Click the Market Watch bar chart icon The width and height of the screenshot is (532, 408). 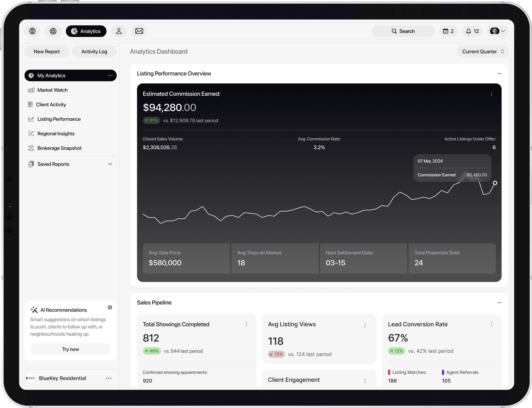pyautogui.click(x=31, y=90)
